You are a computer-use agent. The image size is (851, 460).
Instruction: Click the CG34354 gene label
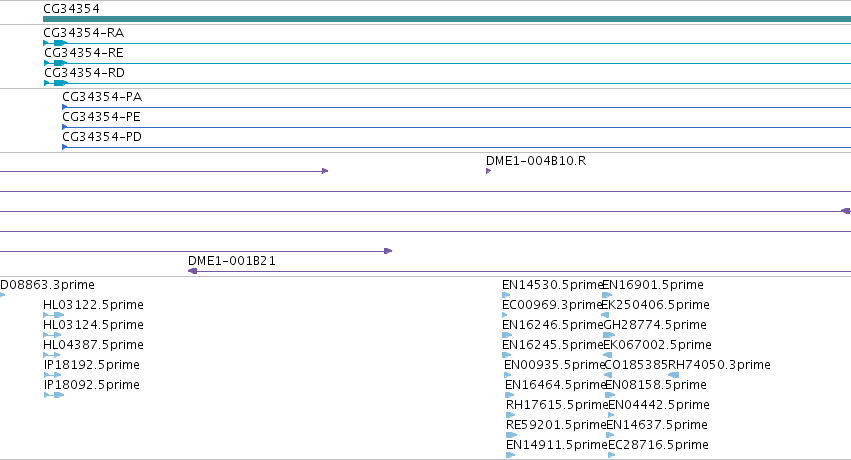pyautogui.click(x=71, y=9)
